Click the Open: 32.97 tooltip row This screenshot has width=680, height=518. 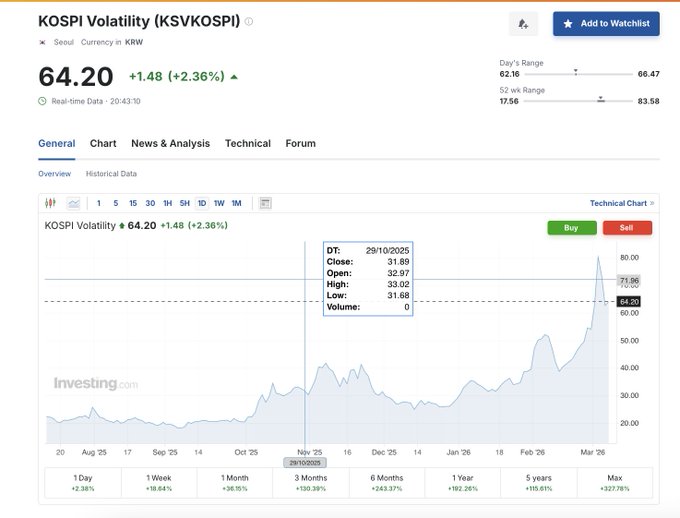pyautogui.click(x=368, y=273)
